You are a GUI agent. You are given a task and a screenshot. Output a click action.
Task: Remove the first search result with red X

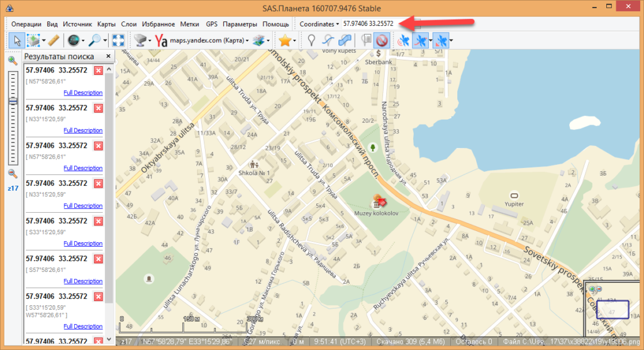[98, 71]
